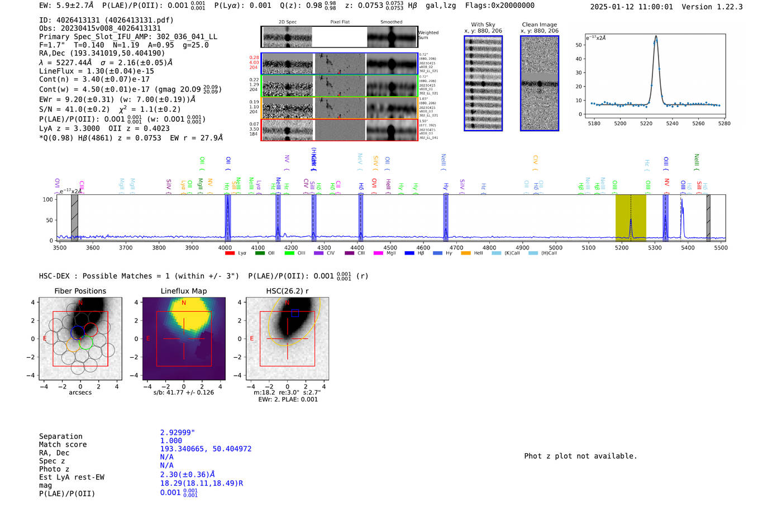
Task: Click the 1.000 match score value
Action: [x=171, y=440]
